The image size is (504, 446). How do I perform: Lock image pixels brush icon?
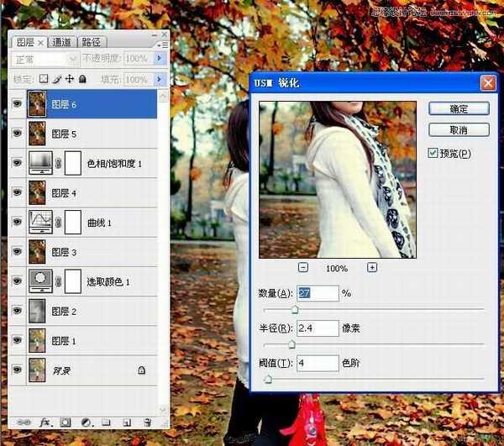point(56,79)
